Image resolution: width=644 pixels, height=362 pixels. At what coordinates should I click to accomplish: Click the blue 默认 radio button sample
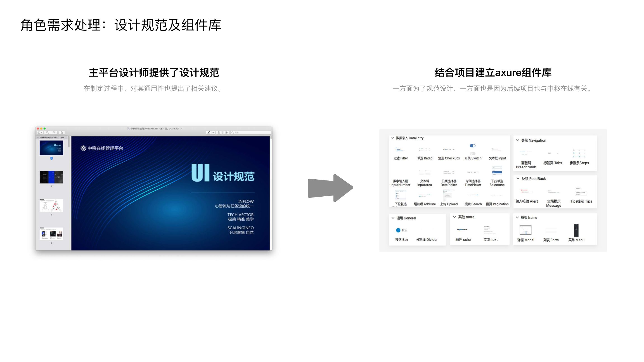point(398,230)
